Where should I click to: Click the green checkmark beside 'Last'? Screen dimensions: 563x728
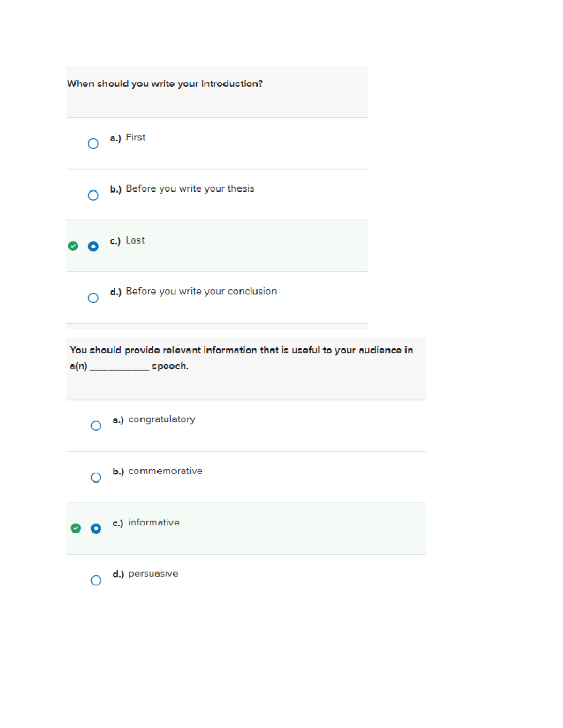73,246
